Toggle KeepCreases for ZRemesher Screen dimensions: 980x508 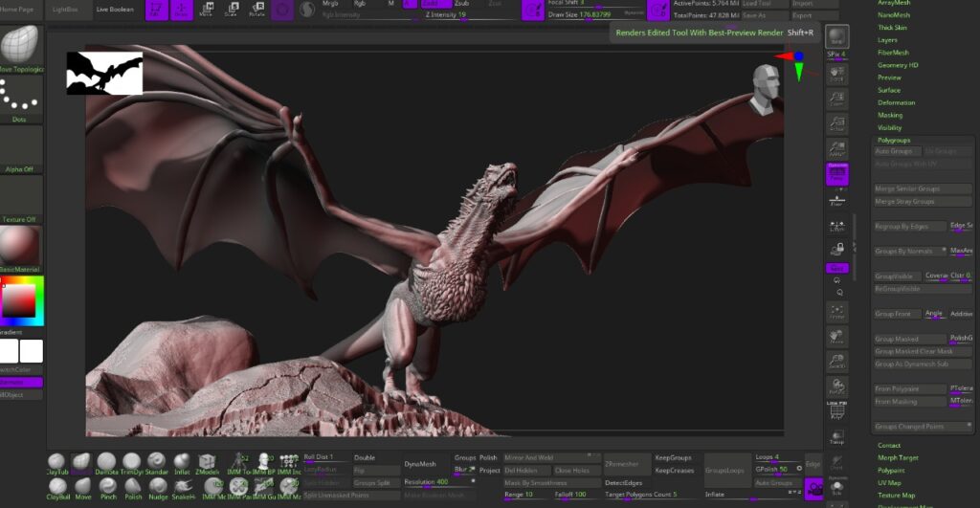click(677, 471)
